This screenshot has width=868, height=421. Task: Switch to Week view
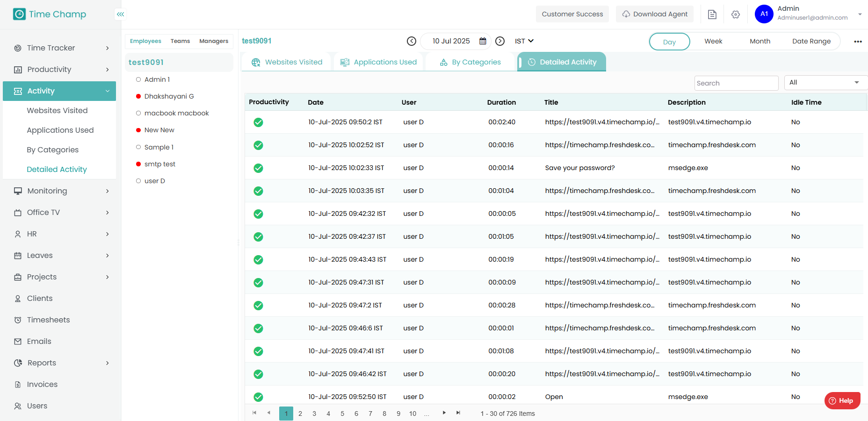713,41
